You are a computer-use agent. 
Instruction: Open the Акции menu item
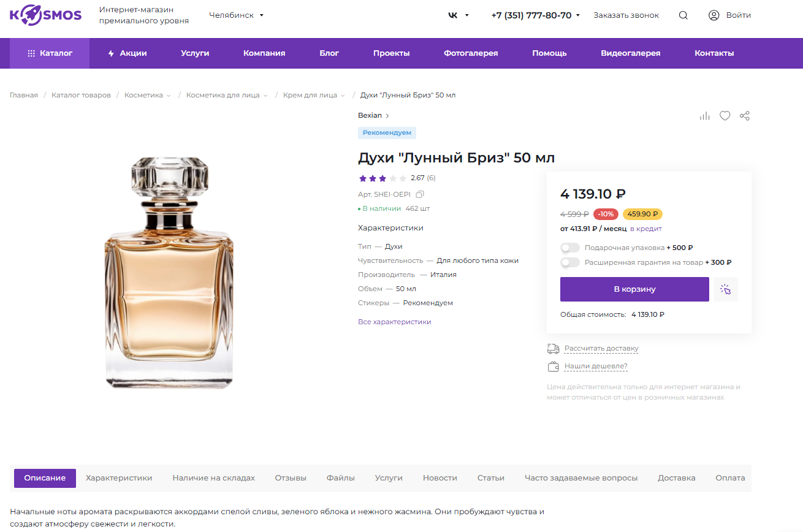(x=127, y=53)
